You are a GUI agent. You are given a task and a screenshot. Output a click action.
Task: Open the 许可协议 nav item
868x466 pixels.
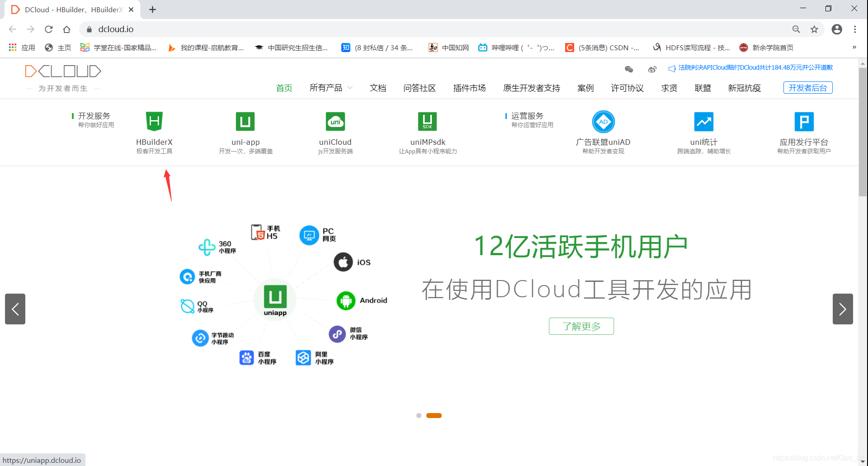pos(627,88)
